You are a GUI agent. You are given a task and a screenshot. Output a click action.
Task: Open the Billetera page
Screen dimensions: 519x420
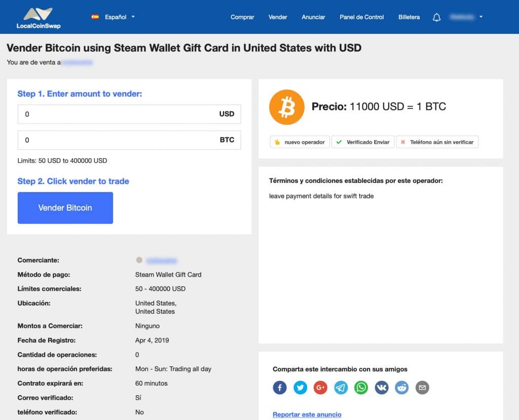tap(409, 17)
